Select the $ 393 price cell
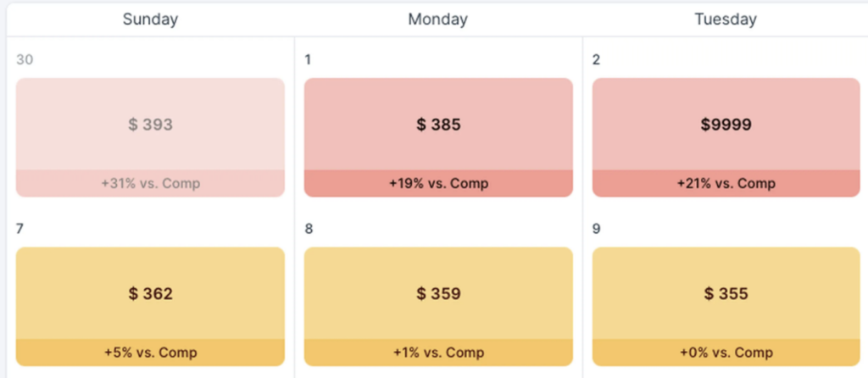 150,125
